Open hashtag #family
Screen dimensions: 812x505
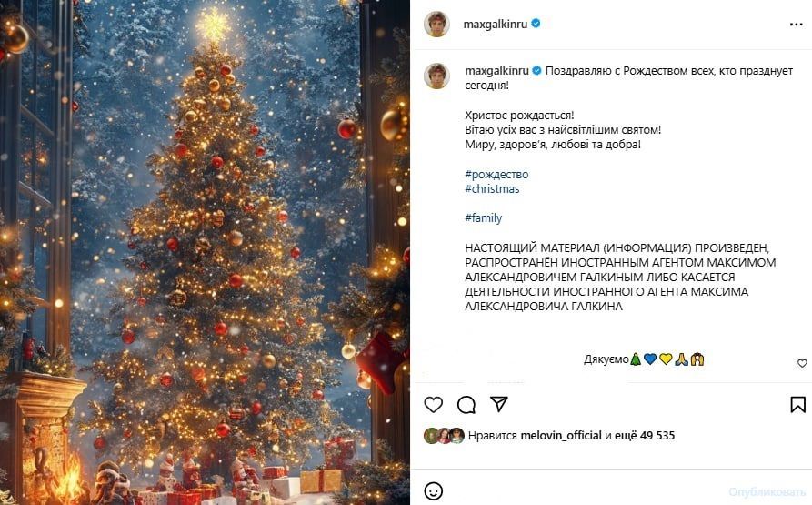click(x=483, y=218)
